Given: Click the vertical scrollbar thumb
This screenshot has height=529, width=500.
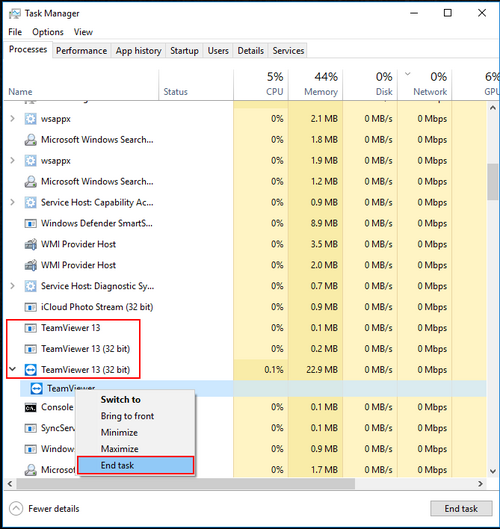Looking at the screenshot, I should [x=493, y=182].
